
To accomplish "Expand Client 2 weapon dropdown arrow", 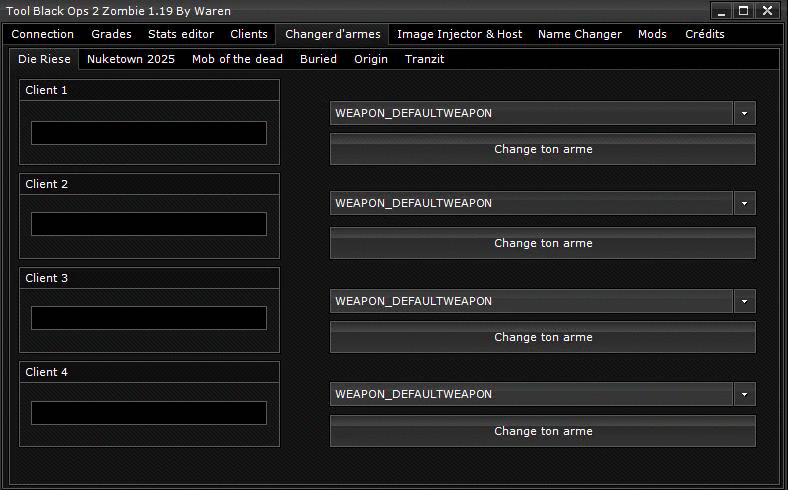I will tap(744, 203).
